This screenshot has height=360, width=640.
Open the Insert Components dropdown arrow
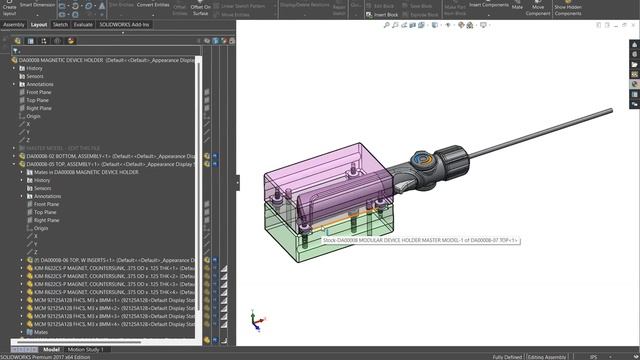[x=489, y=15]
